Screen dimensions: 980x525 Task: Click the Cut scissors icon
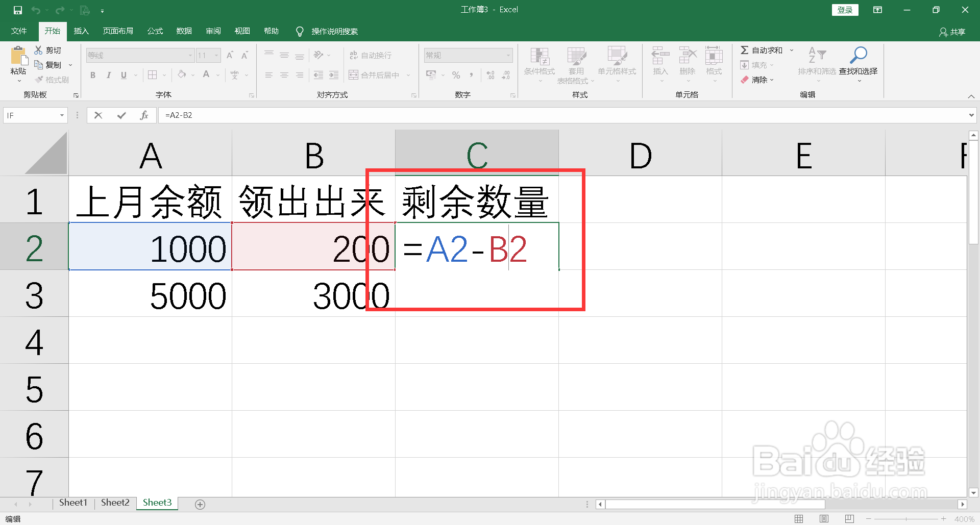tap(38, 50)
